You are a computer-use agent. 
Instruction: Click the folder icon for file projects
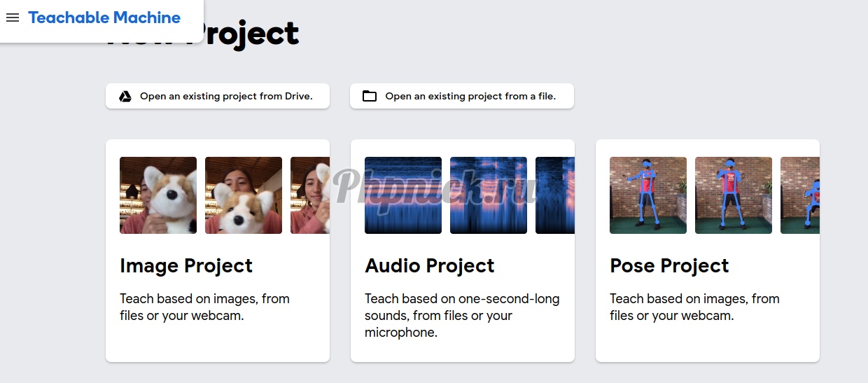coord(370,97)
